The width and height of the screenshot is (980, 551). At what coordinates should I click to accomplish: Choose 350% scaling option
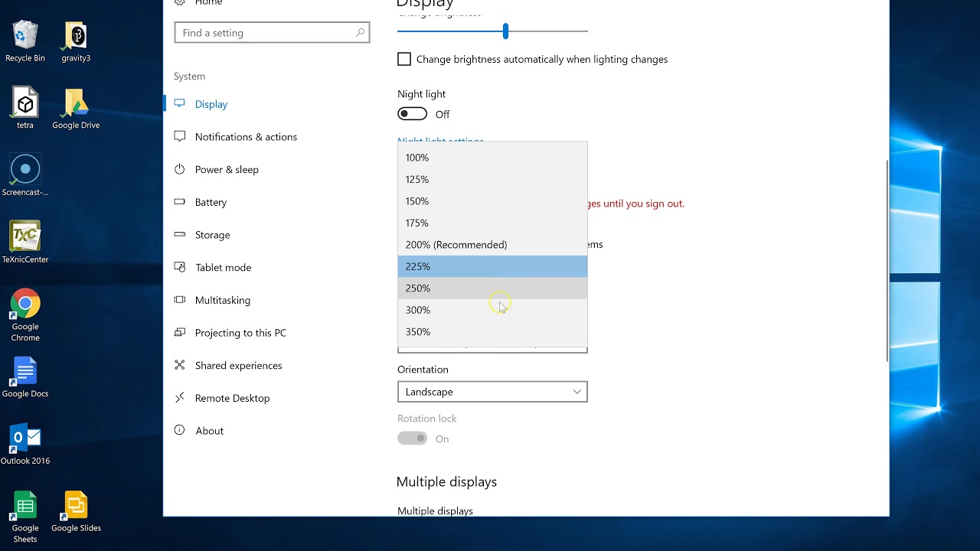point(492,331)
